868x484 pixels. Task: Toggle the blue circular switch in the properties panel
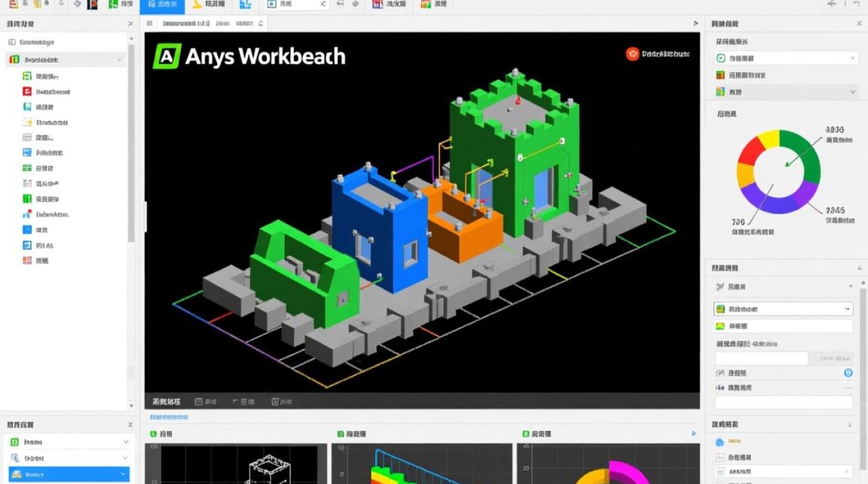pos(849,373)
